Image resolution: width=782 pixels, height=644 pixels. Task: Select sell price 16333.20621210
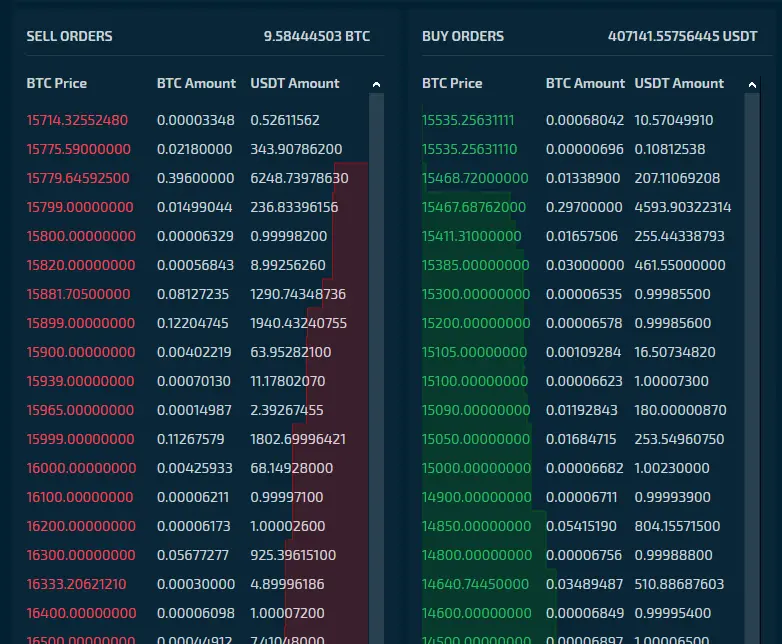(76, 584)
